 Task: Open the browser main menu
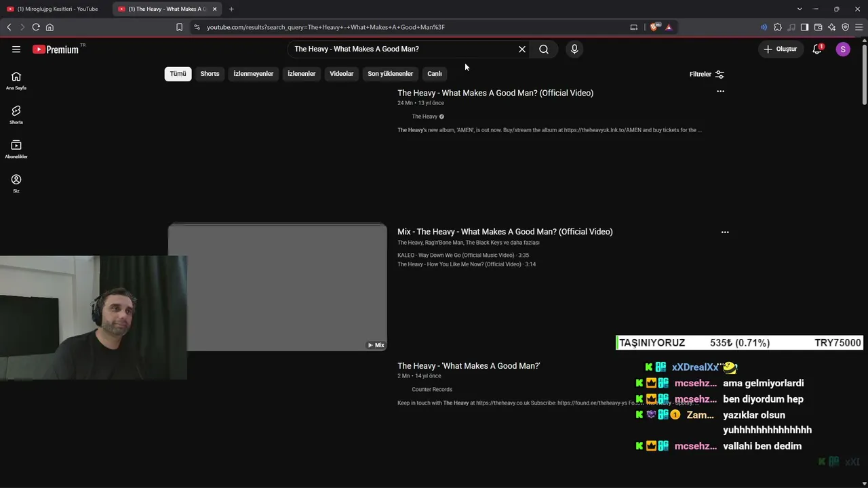pyautogui.click(x=859, y=27)
